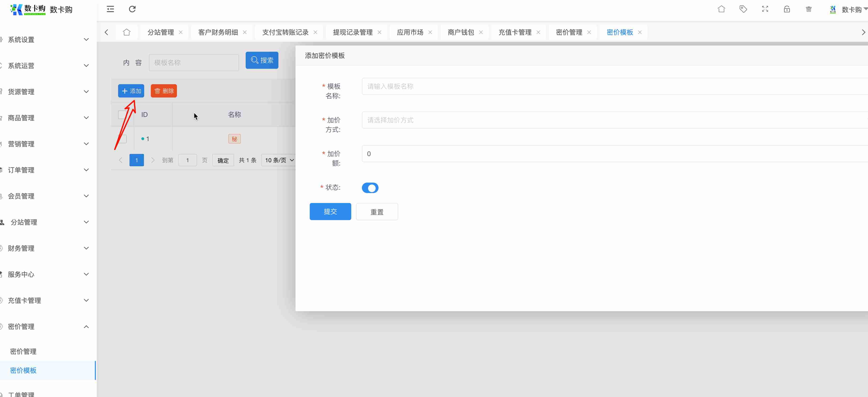
Task: Click the sidebar collapse menu icon
Action: [110, 9]
